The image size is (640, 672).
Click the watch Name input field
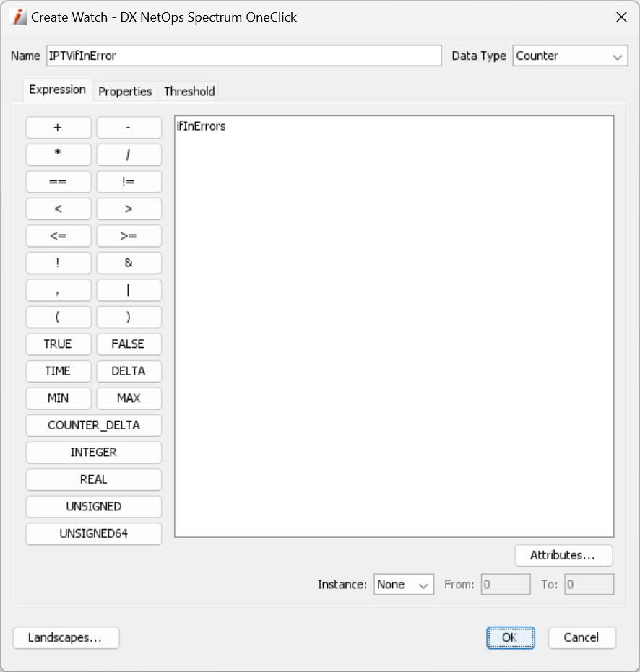[x=243, y=56]
